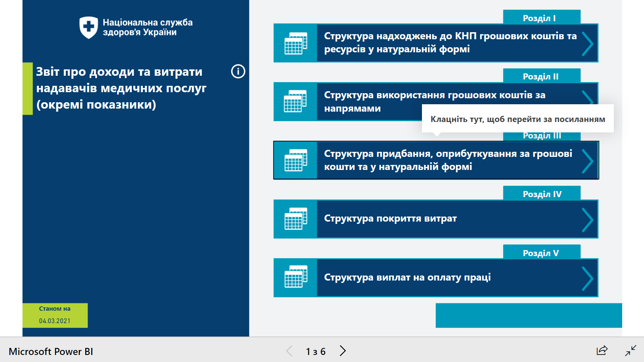Click the table icon beside Структура виплат на оплату праці

[x=296, y=278]
